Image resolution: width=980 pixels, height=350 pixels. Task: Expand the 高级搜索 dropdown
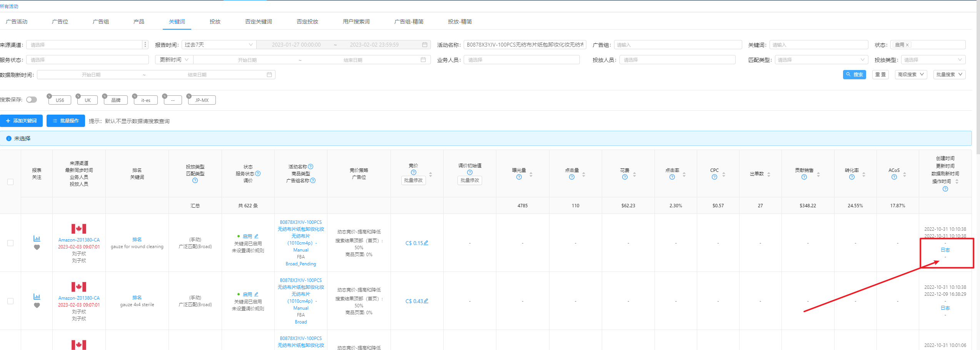point(911,75)
